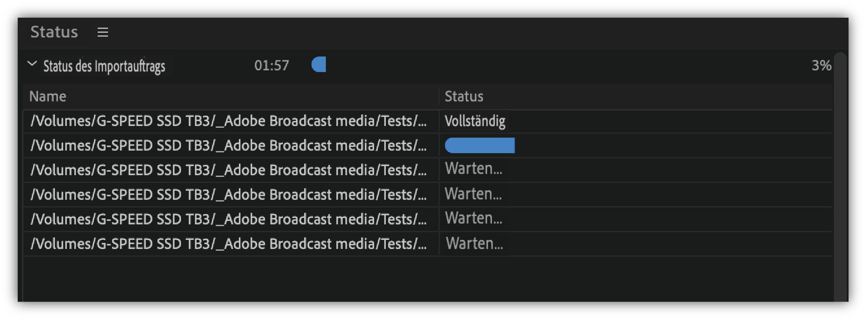
Task: Click the vertical scrollbar on the right
Action: click(840, 173)
